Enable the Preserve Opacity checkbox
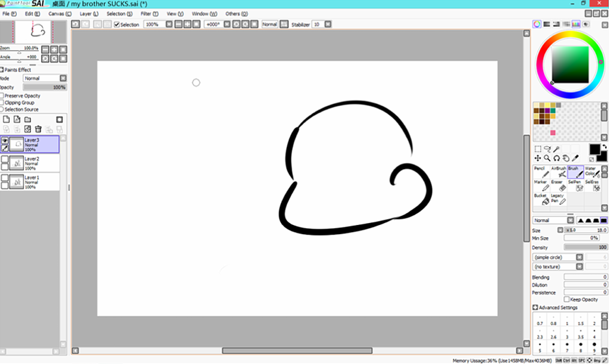 tap(2, 96)
